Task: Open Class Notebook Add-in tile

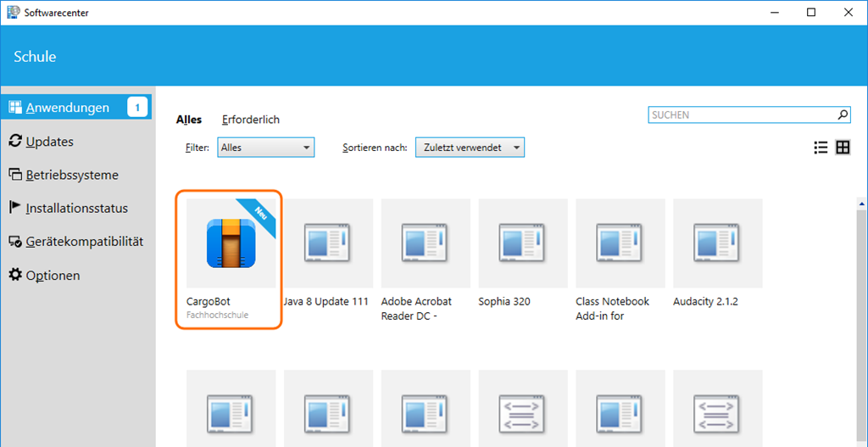Action: tap(620, 243)
